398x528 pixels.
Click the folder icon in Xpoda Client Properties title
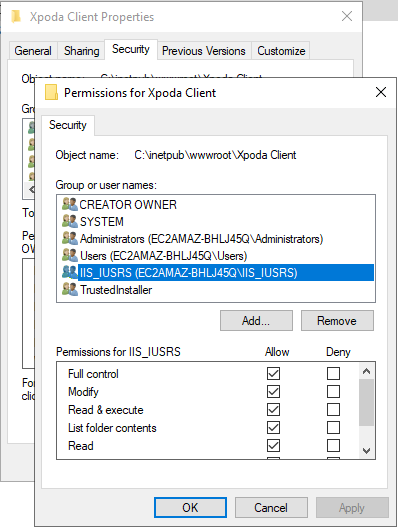tap(16, 16)
